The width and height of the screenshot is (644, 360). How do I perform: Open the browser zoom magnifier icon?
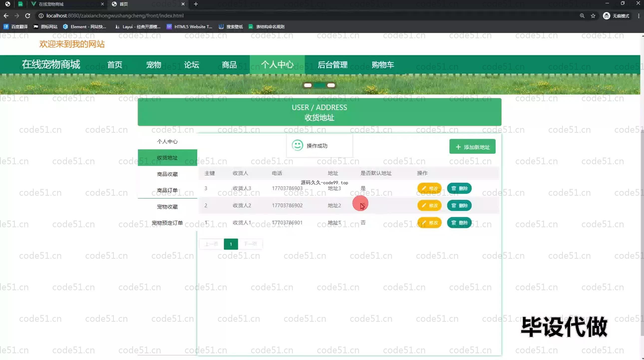click(582, 16)
